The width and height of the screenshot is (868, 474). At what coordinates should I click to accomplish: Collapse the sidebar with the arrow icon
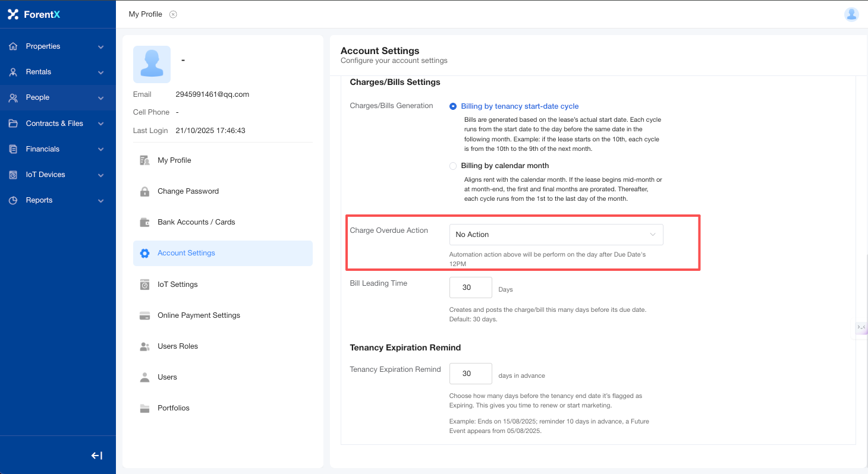click(x=96, y=456)
